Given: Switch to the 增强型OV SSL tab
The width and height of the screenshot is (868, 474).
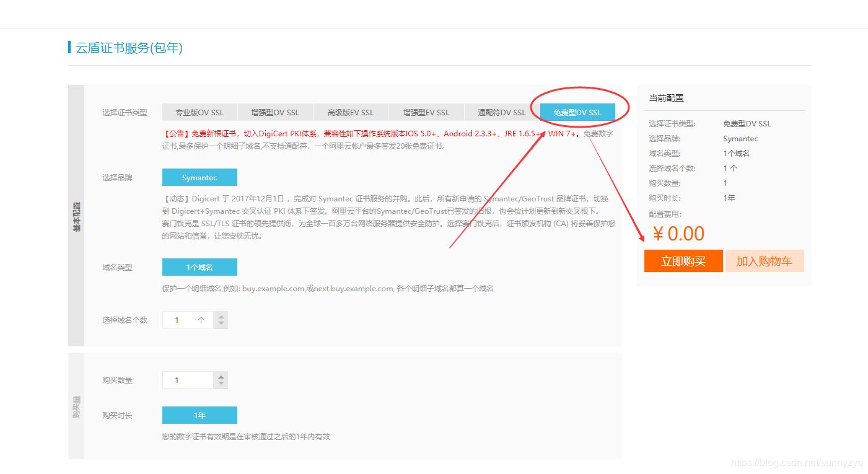Looking at the screenshot, I should [x=274, y=112].
